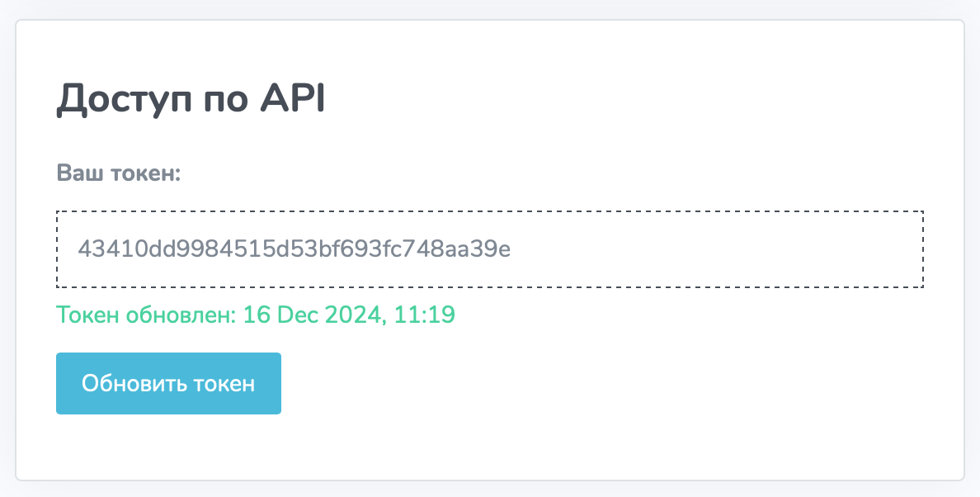Click the Обновить токен button
The image size is (980, 497).
point(169,383)
